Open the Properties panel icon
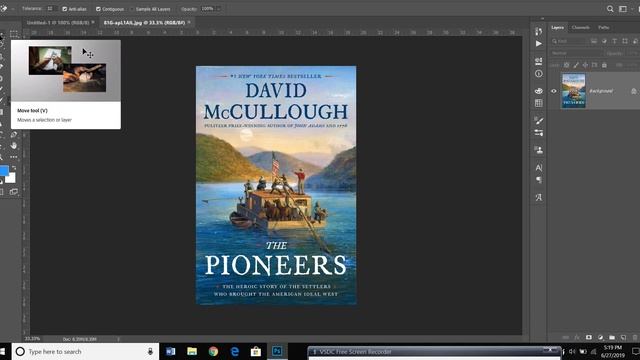The image size is (640, 360). pyautogui.click(x=539, y=61)
